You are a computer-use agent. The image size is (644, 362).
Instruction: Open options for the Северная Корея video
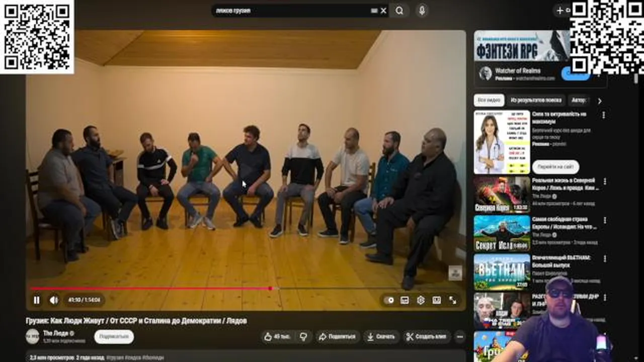(x=604, y=182)
